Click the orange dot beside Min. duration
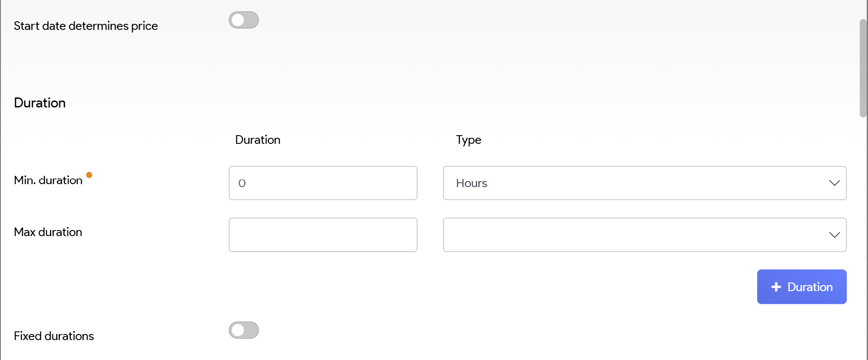This screenshot has height=360, width=868. coord(89,175)
